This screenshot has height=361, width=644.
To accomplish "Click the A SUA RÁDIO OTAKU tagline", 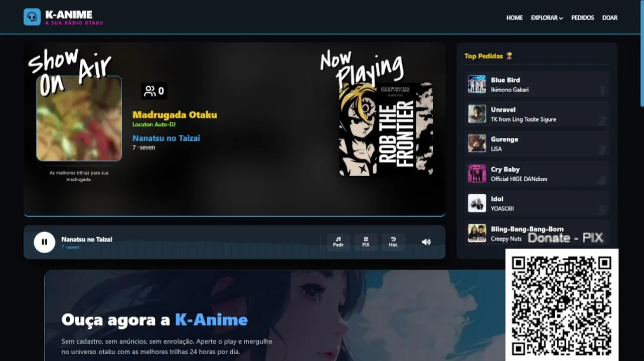I will click(74, 23).
